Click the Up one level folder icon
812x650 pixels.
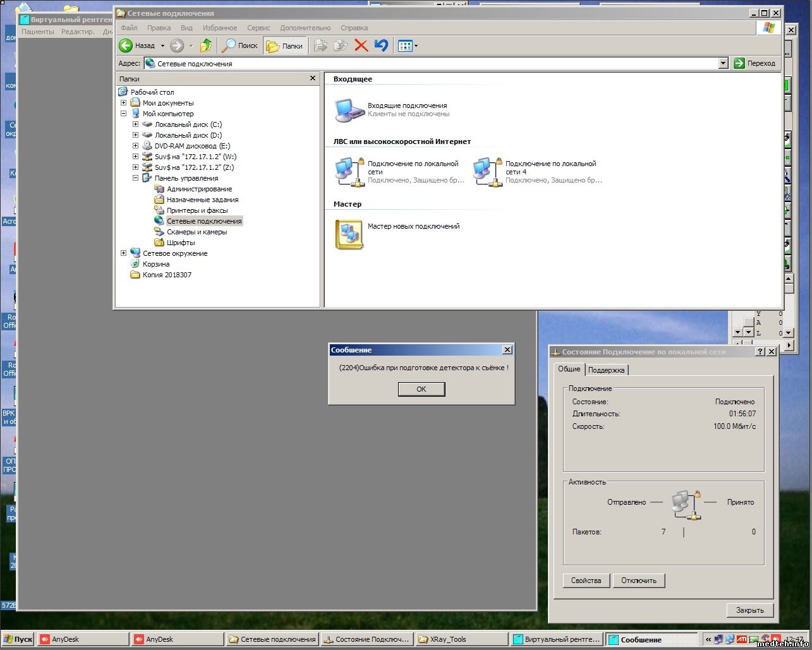[206, 45]
